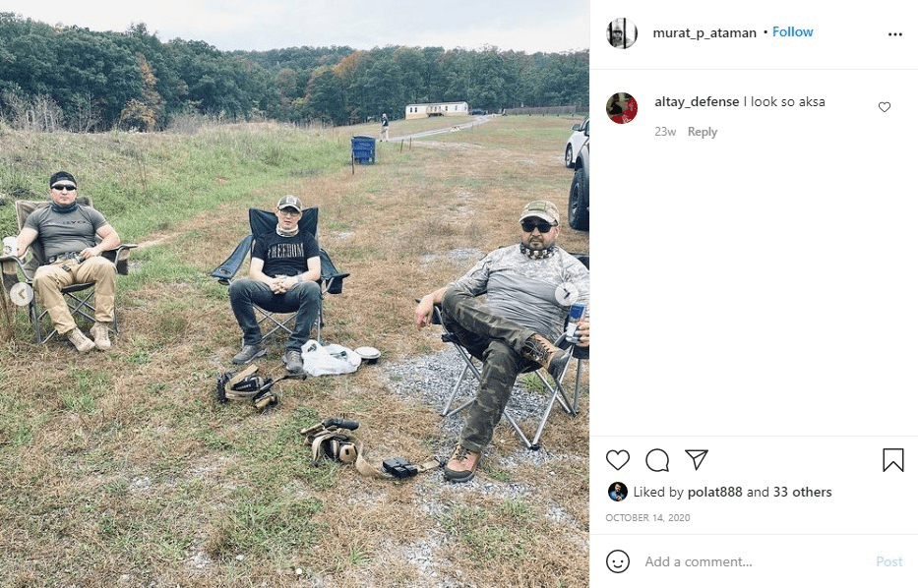Image resolution: width=918 pixels, height=588 pixels.
Task: Share post via paper plane icon
Action: [697, 460]
